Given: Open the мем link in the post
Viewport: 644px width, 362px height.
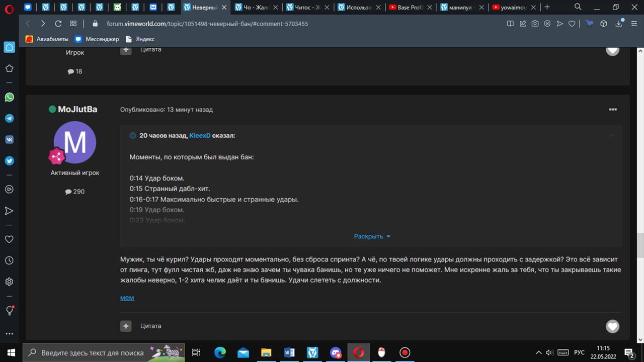Looking at the screenshot, I should tap(127, 298).
